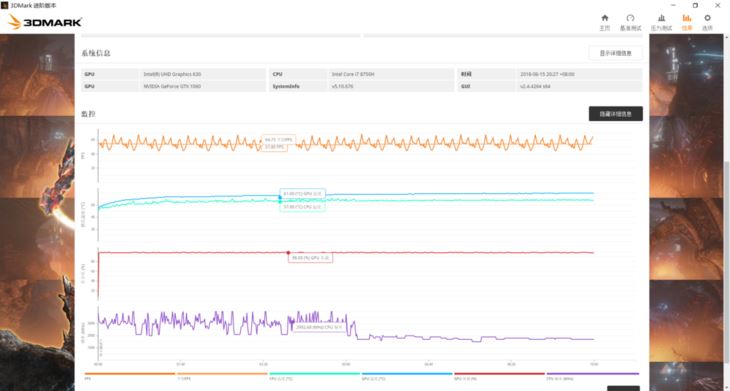The image size is (730, 391).
Task: Click the GUI version v2.4.4264 s64
Action: [535, 86]
